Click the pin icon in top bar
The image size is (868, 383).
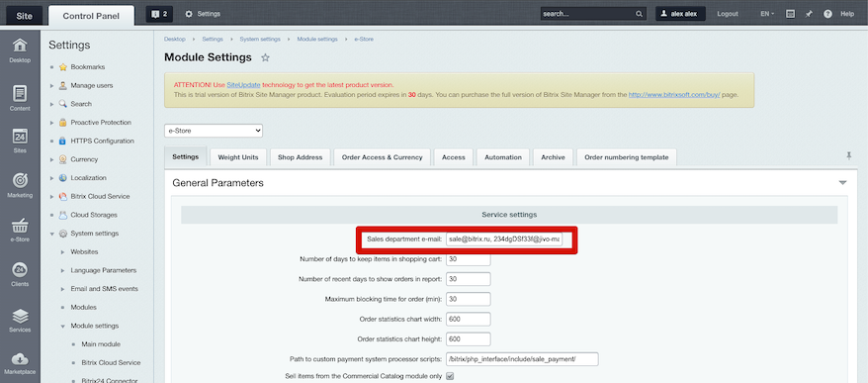[809, 14]
